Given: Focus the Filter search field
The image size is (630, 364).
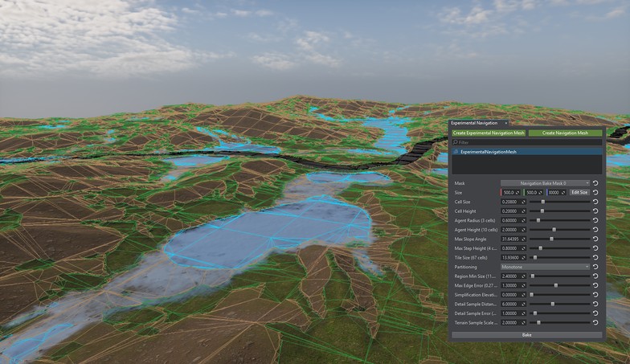Looking at the screenshot, I should [527, 142].
